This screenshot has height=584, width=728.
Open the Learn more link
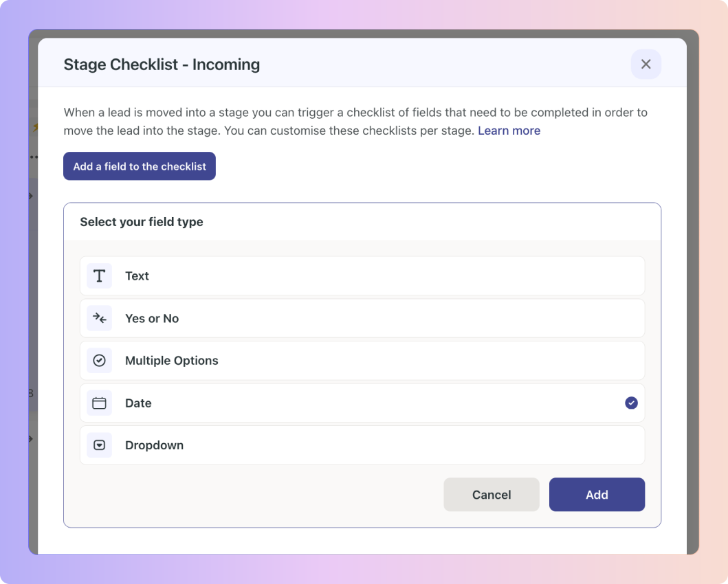tap(509, 131)
